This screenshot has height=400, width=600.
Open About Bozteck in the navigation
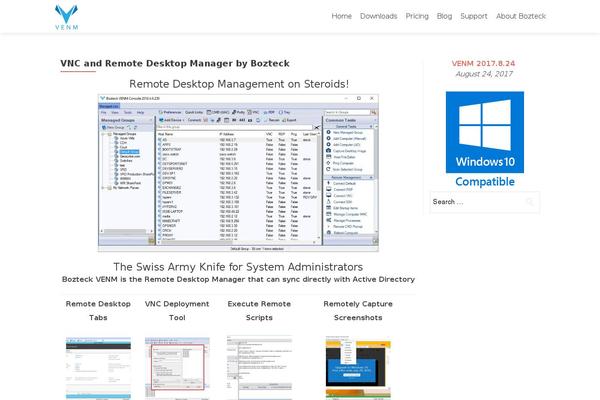point(521,16)
